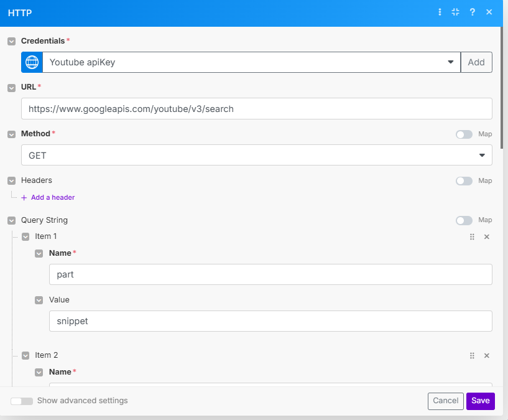The height and width of the screenshot is (420, 508).
Task: Click the drag handle icon for Item 1
Action: [x=472, y=237]
